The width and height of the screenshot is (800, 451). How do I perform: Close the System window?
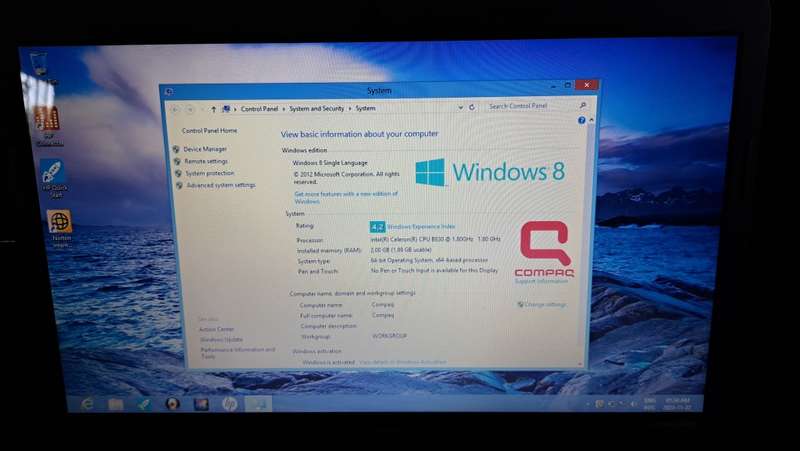click(587, 85)
